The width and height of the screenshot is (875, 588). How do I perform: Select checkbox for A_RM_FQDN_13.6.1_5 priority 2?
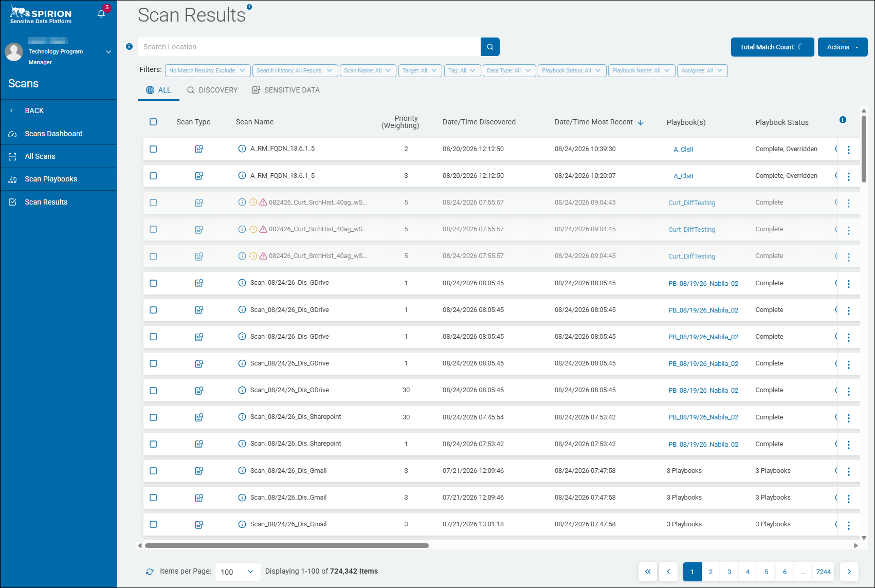[153, 149]
